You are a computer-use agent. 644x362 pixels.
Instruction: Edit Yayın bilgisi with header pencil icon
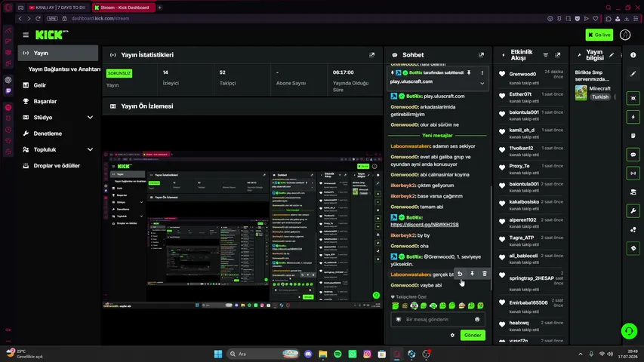(612, 55)
